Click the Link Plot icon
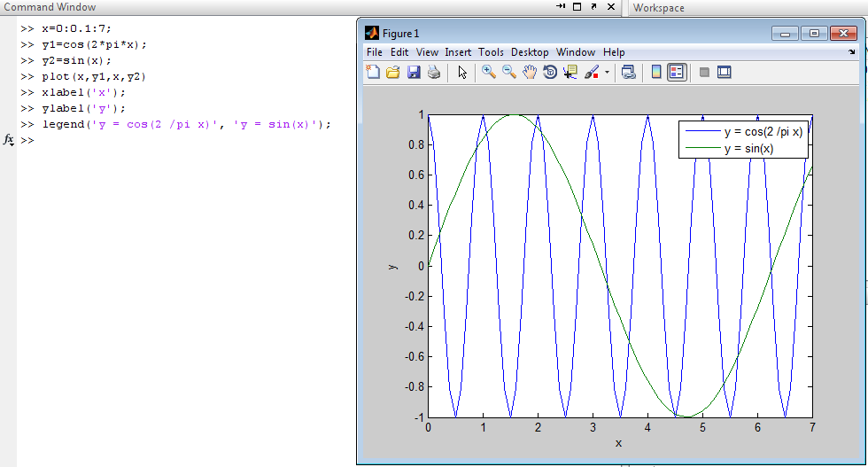The height and width of the screenshot is (467, 868). pos(628,73)
